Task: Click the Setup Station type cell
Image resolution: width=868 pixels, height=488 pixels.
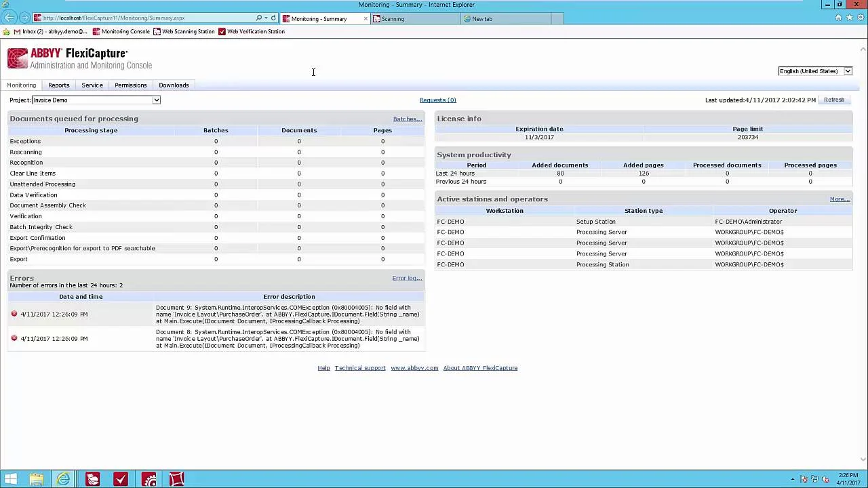Action: (x=596, y=222)
